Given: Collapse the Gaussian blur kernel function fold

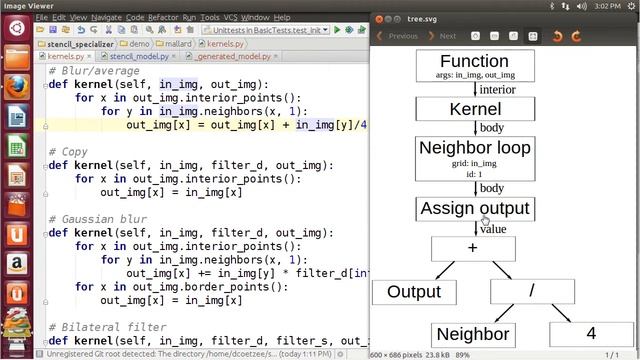Looking at the screenshot, I should tap(45, 234).
